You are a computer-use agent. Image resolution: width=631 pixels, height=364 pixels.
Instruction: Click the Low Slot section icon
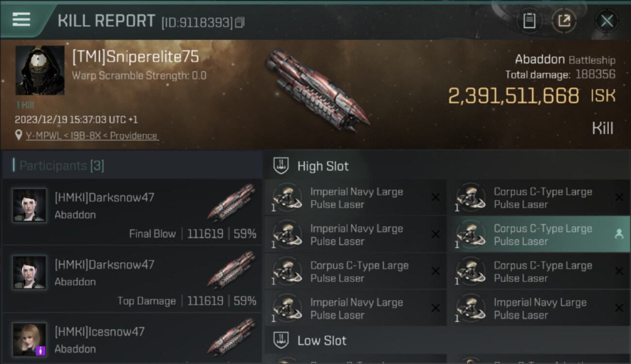pos(282,340)
